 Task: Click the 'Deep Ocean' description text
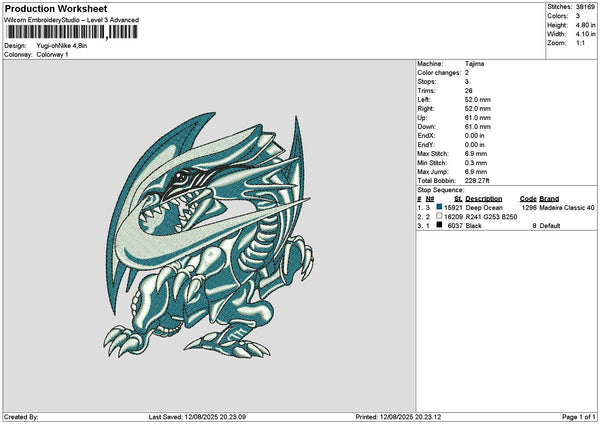click(x=484, y=208)
